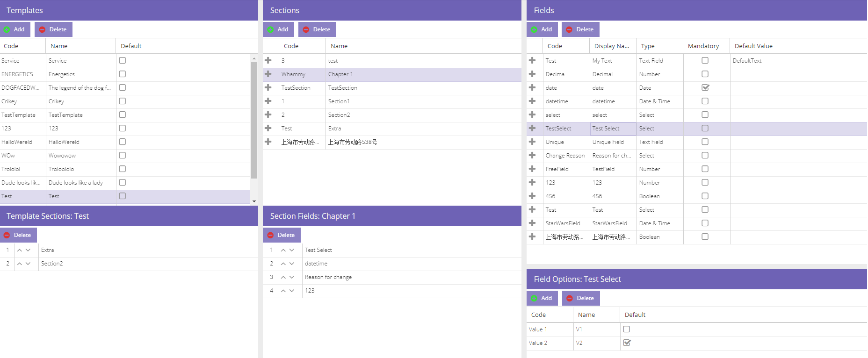The width and height of the screenshot is (868, 358).
Task: Click the plus icon for the TestSelect field
Action: pyautogui.click(x=532, y=128)
